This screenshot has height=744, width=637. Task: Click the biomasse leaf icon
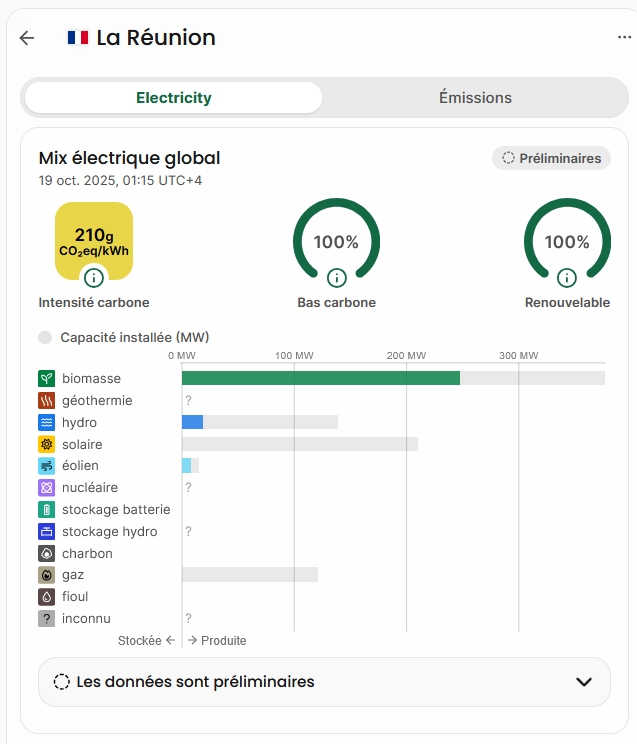click(46, 379)
